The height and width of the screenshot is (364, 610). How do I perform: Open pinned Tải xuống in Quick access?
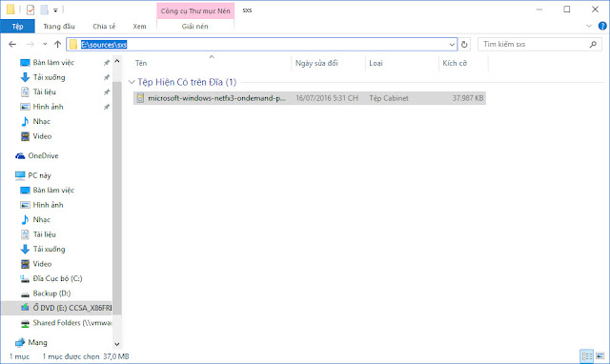coord(49,77)
